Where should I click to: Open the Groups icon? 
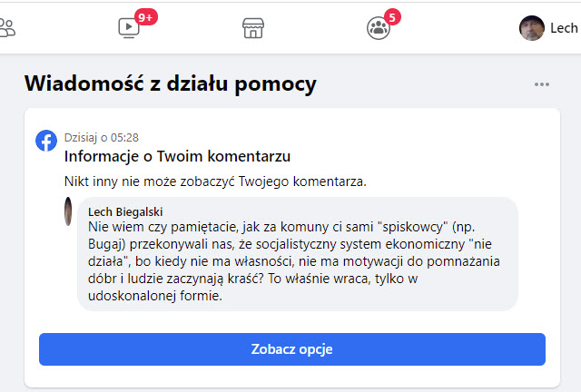point(377,28)
